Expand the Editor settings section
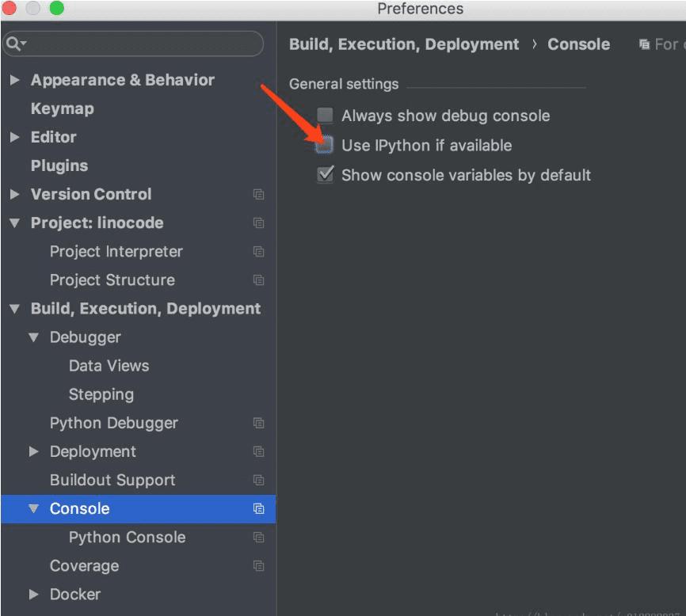This screenshot has width=686, height=616. [x=15, y=137]
